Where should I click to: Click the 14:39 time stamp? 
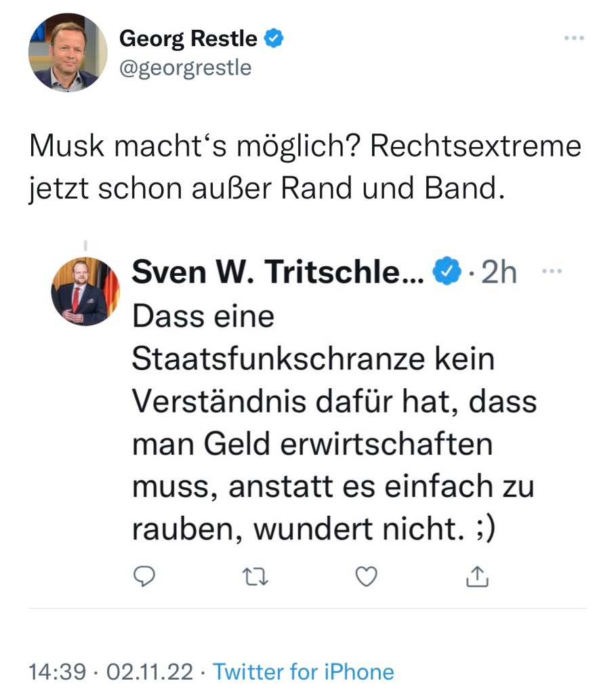[58, 672]
